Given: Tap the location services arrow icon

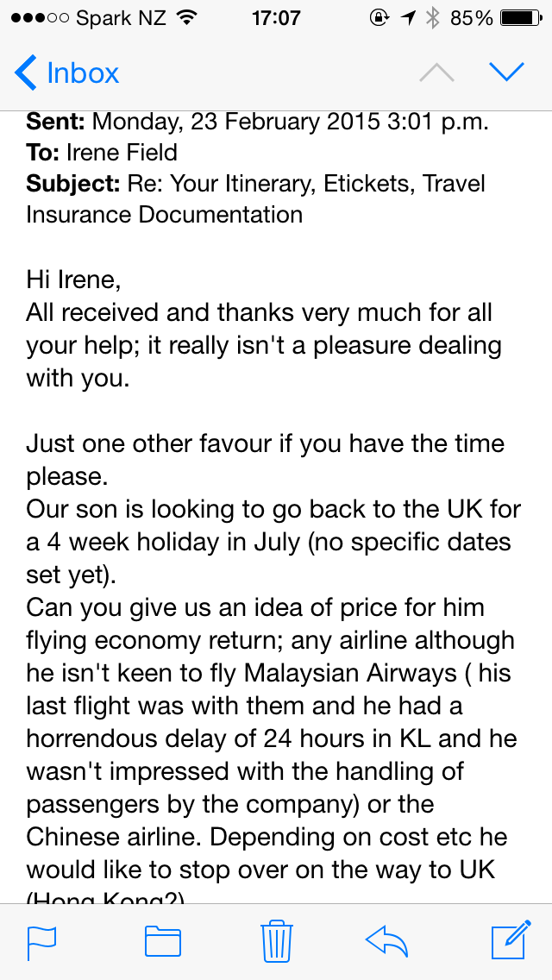Looking at the screenshot, I should point(406,18).
